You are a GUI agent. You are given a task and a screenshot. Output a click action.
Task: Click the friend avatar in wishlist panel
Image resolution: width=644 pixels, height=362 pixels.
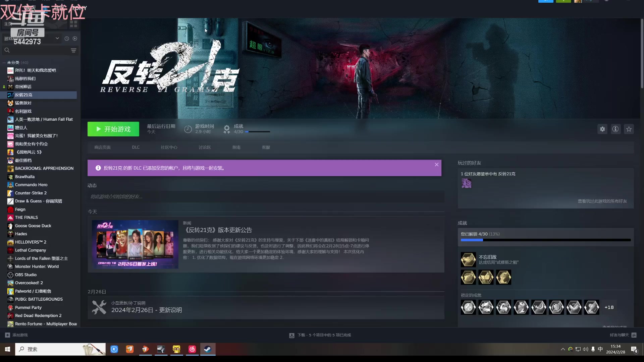[466, 183]
